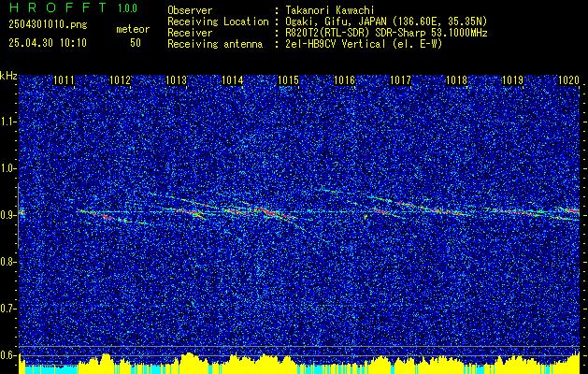Click the 1014 time marker
588x374 pixels.
(x=232, y=79)
